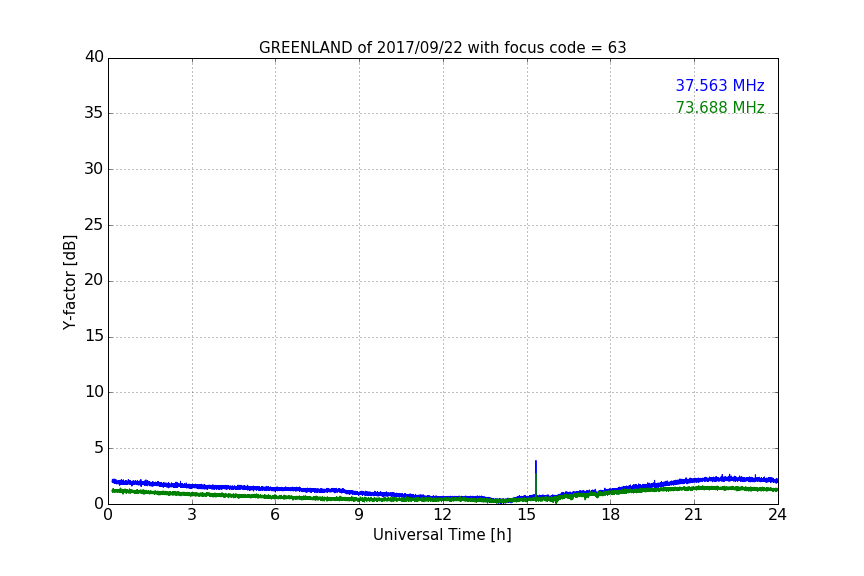Select the blue '37.563 MHz' legend label
The height and width of the screenshot is (576, 864).
720,85
